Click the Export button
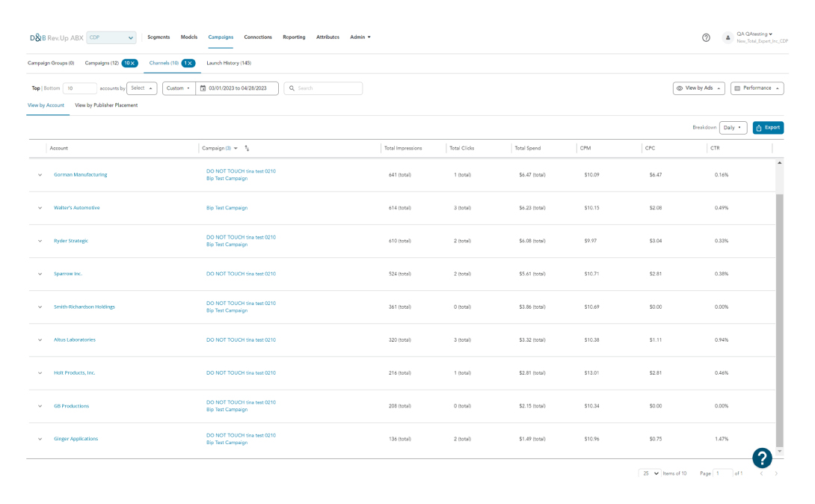This screenshot has width=815, height=504. pyautogui.click(x=768, y=128)
